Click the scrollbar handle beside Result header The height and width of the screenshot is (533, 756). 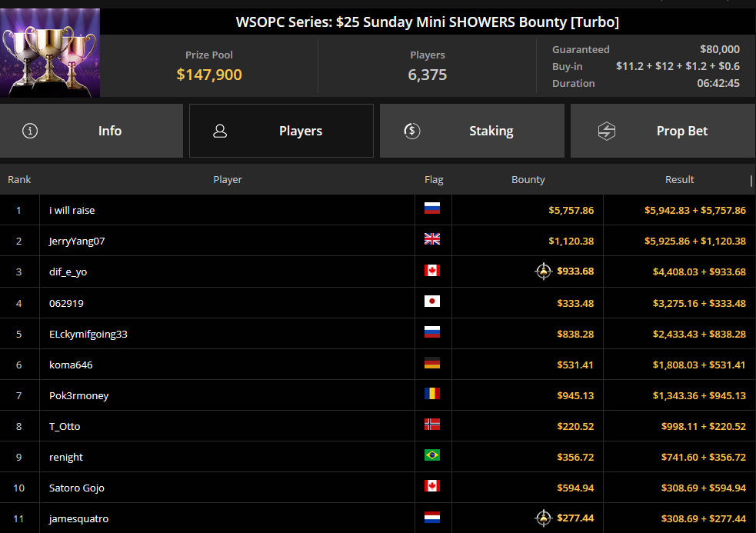coord(751,181)
